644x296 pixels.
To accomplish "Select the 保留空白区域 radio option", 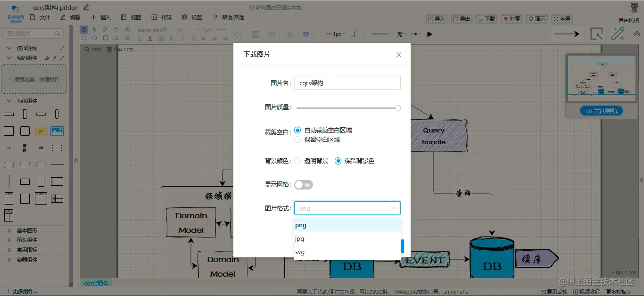I will (x=297, y=139).
